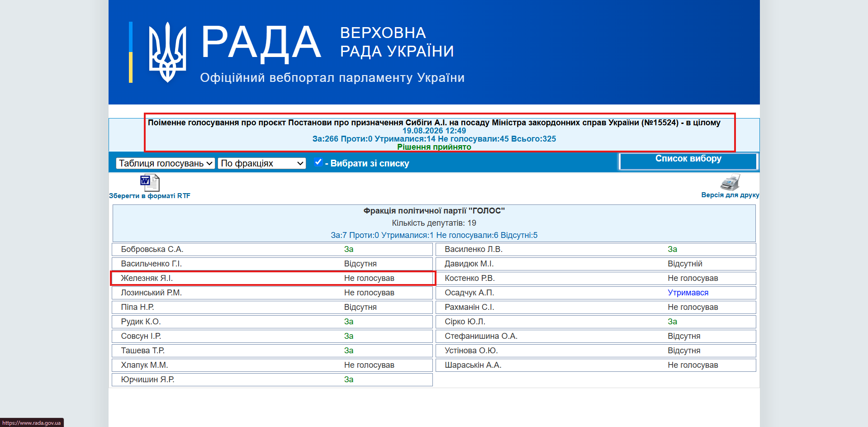Click 'ВЕРХОВНА РАДА УКРАЇНИ' header text
This screenshot has height=427, width=868.
click(x=397, y=42)
